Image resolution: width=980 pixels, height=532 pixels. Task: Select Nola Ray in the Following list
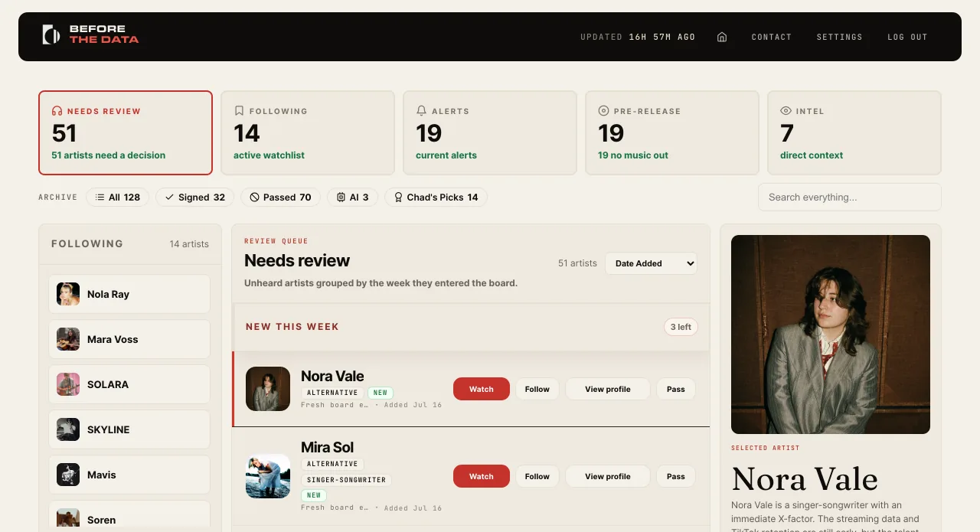coord(129,294)
